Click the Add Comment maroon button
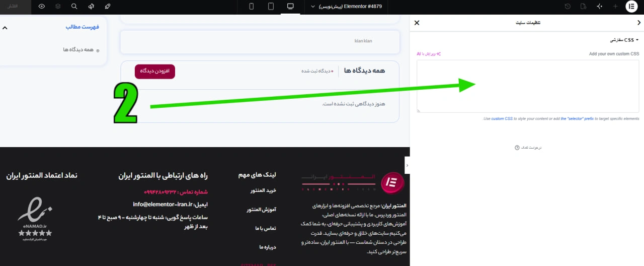 155,72
